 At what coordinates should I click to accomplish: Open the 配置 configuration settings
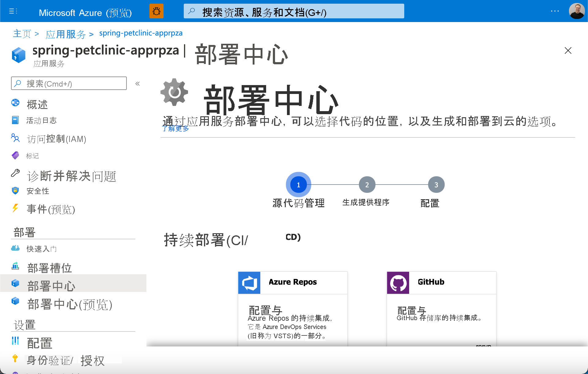39,343
